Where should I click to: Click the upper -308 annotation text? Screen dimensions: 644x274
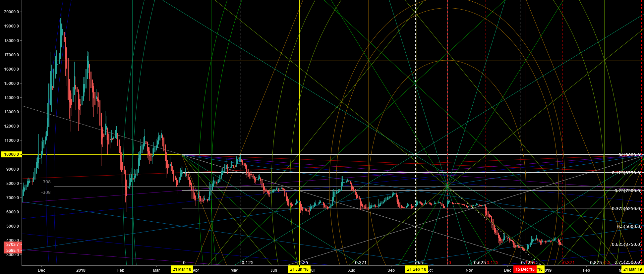click(x=46, y=182)
